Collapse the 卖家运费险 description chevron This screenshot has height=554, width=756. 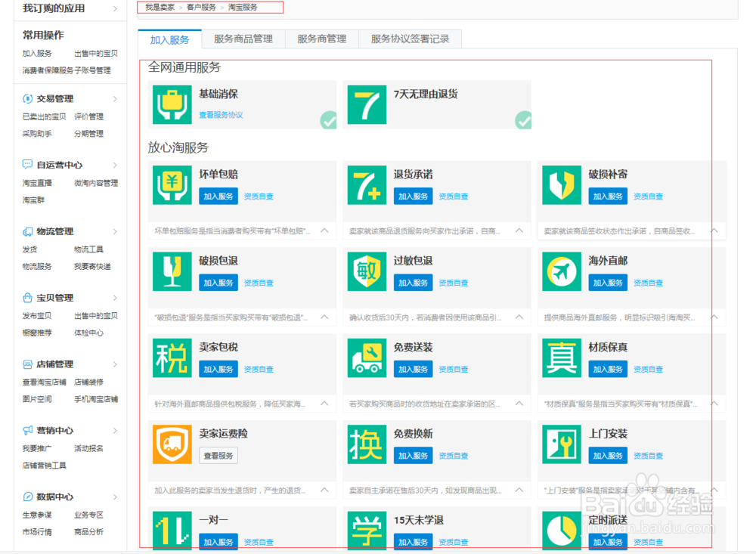(324, 490)
